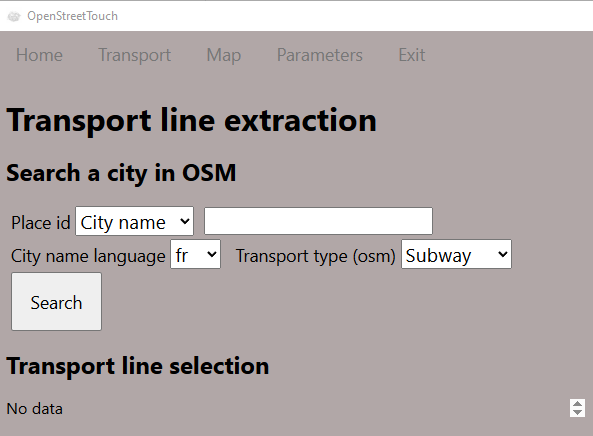
Task: Click the Search button
Action: pyautogui.click(x=56, y=302)
